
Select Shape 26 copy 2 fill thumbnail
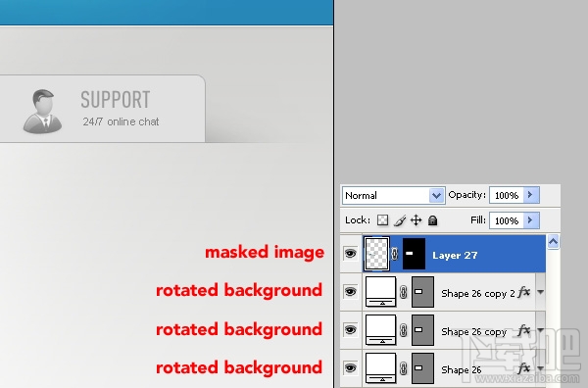(380, 292)
